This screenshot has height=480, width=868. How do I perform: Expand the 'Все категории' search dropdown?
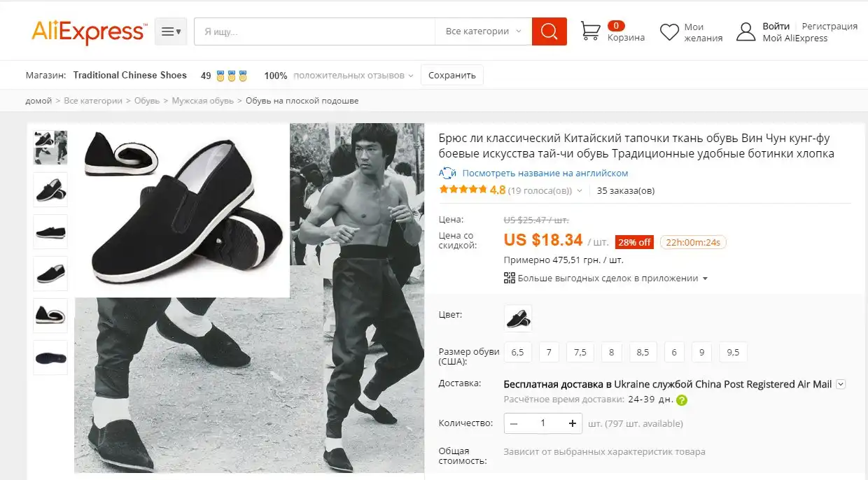point(483,31)
